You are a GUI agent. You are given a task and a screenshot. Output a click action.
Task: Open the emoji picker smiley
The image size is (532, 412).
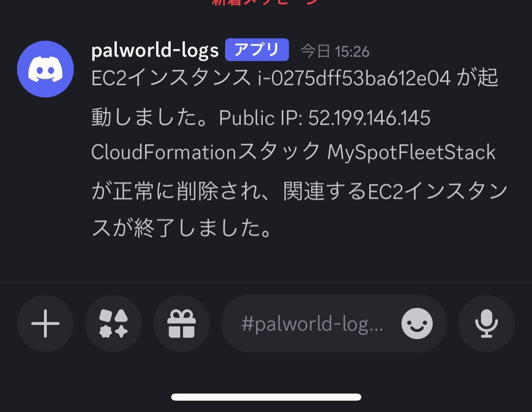pyautogui.click(x=417, y=324)
